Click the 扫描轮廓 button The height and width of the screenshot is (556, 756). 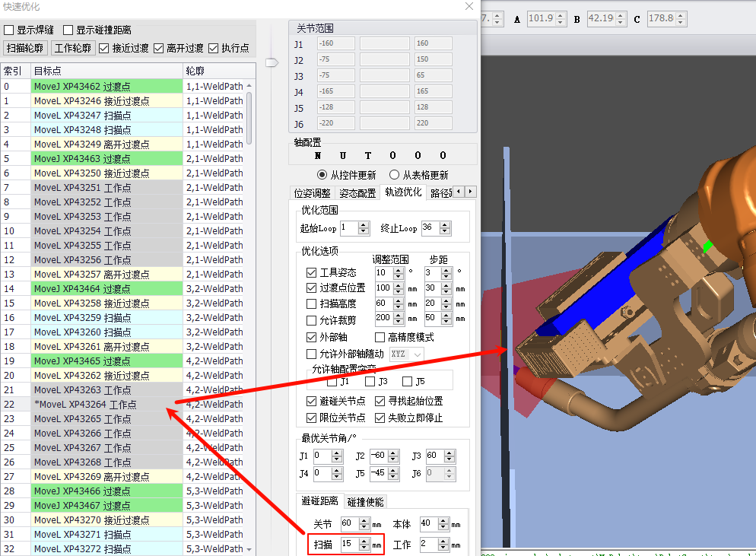pos(25,48)
